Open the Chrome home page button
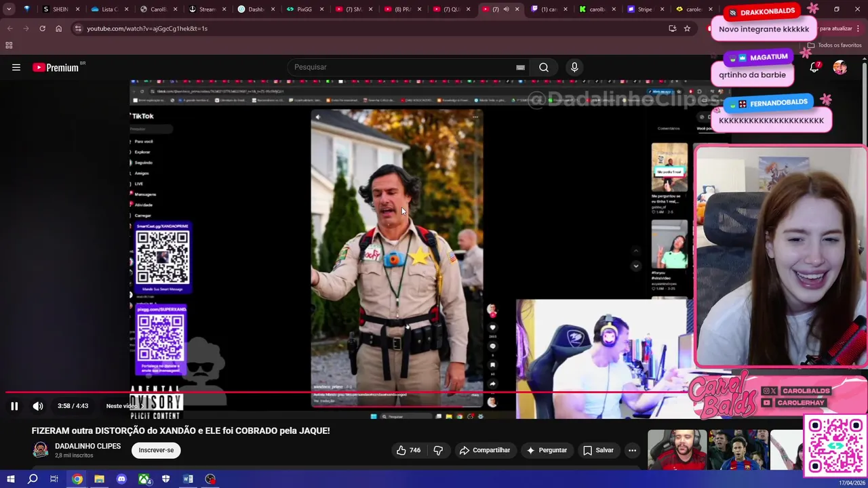This screenshot has height=488, width=868. coord(58,28)
